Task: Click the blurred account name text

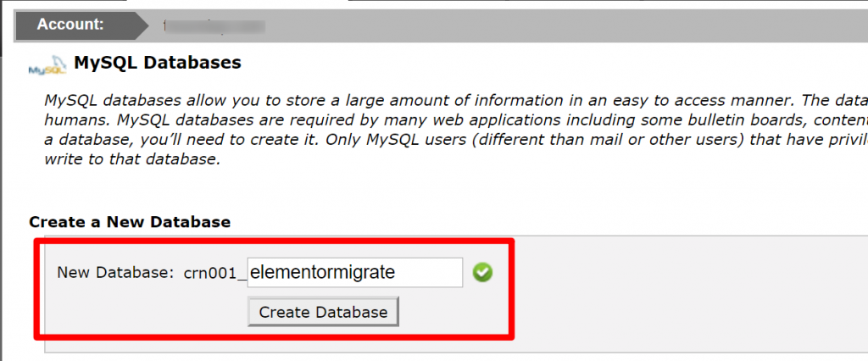Action: [212, 25]
